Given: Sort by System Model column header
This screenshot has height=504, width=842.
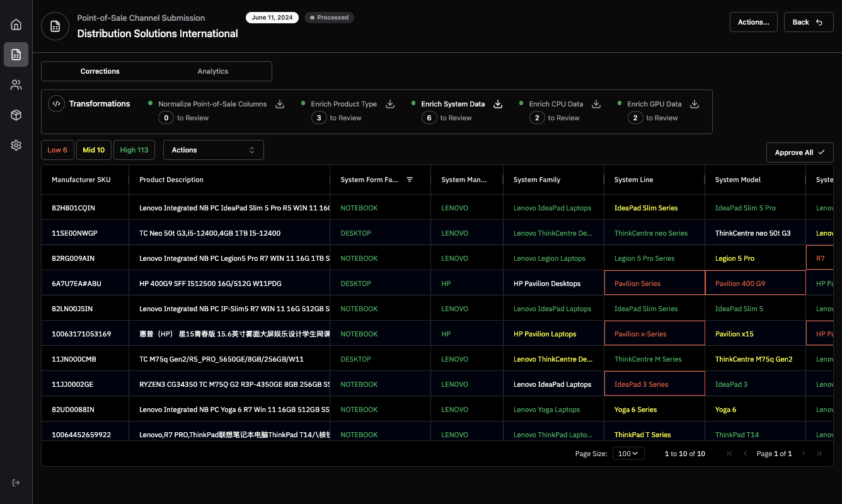Looking at the screenshot, I should (x=738, y=180).
